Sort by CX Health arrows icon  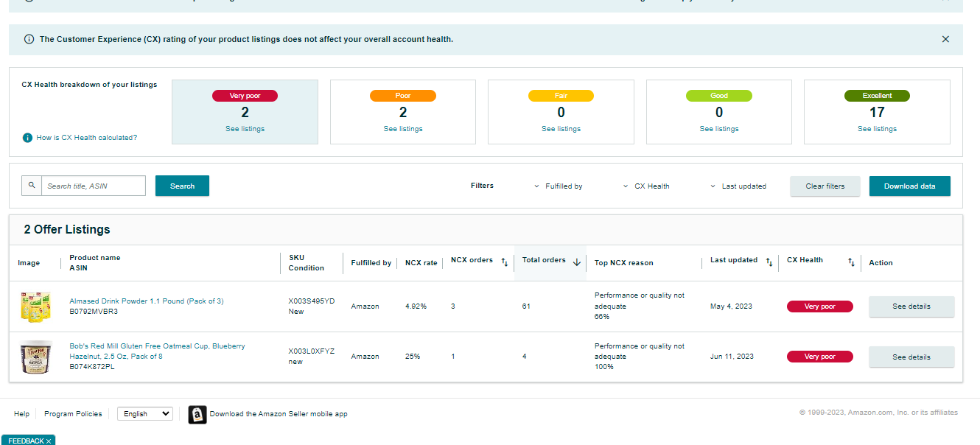click(851, 262)
